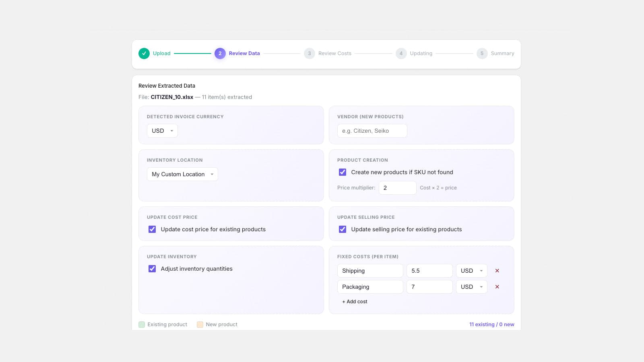
Task: Click the Detected Invoice Currency label
Action: coord(185,117)
